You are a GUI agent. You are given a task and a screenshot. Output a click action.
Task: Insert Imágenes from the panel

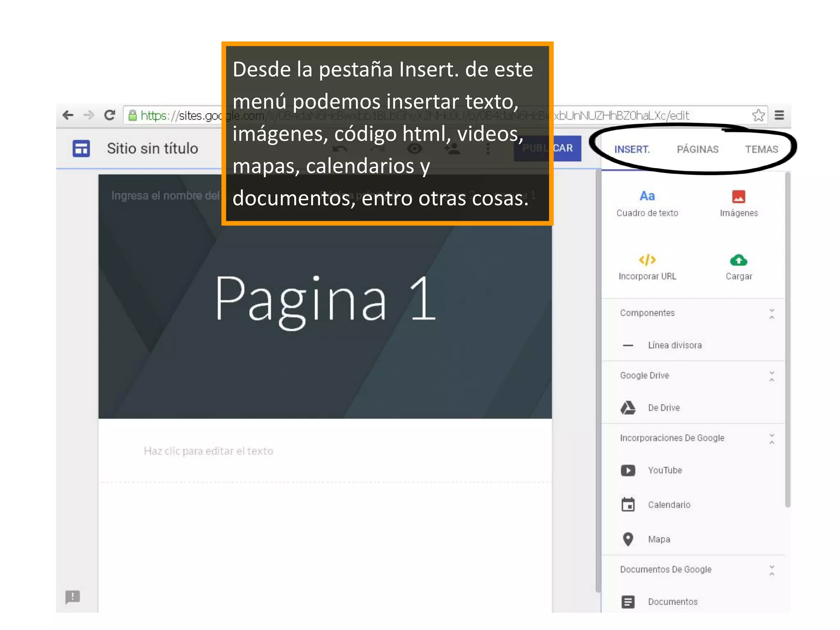739,204
